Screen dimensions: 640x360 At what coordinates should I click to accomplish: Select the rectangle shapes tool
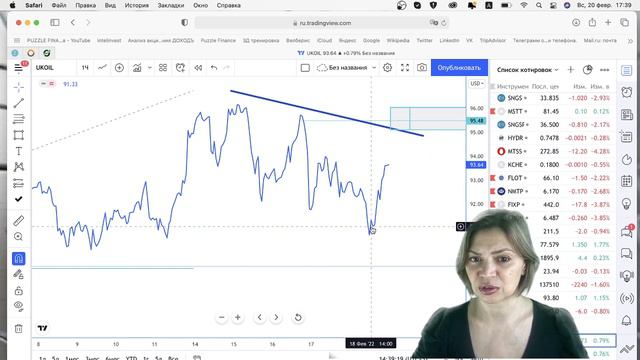coord(18,135)
